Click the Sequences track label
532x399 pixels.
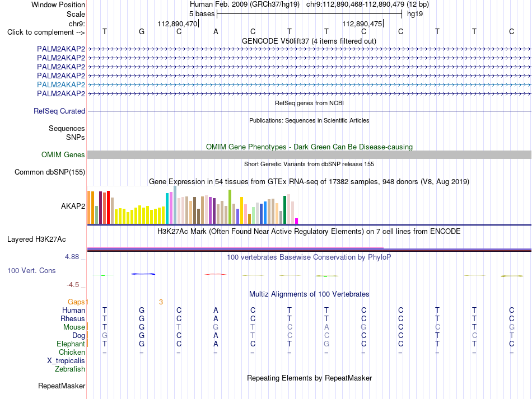tap(67, 129)
